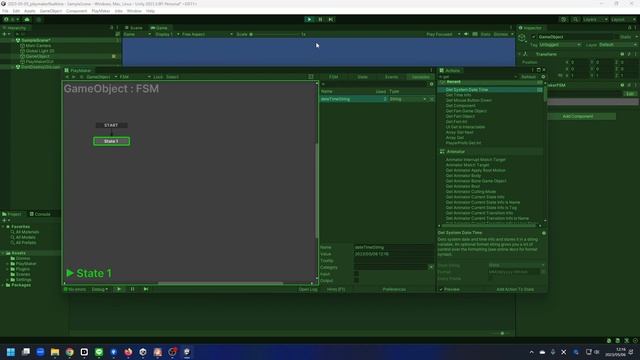Select PlayMaker Variables tab

[420, 77]
